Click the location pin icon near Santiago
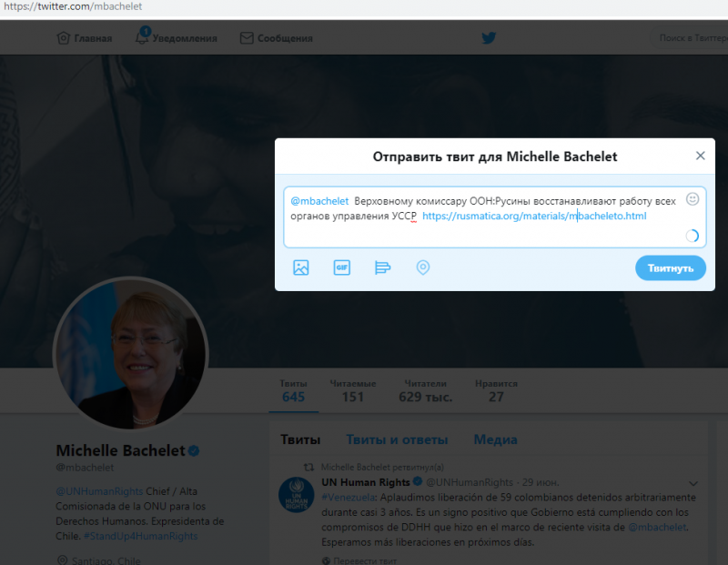This screenshot has width=728, height=565. coord(62,560)
